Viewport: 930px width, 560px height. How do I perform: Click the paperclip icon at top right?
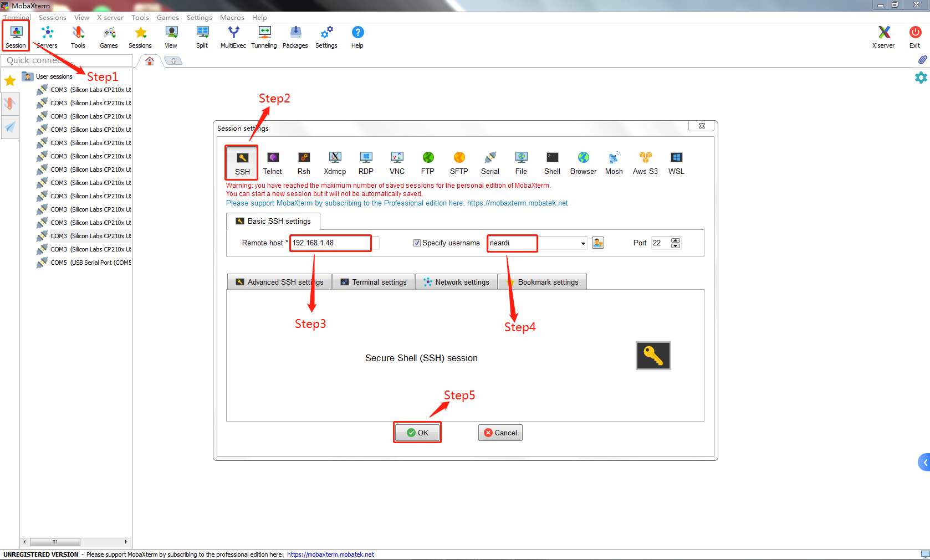click(922, 59)
